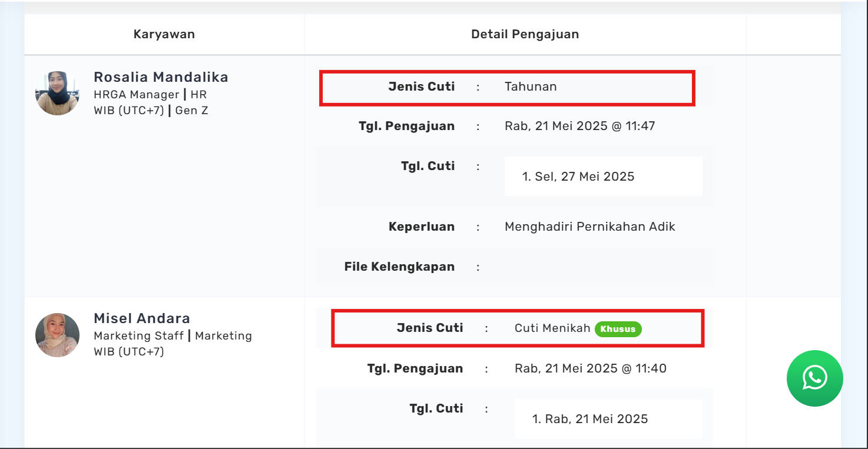Select the Cuti Menikah leave type text
Viewport: 868px width, 449px height.
[552, 328]
